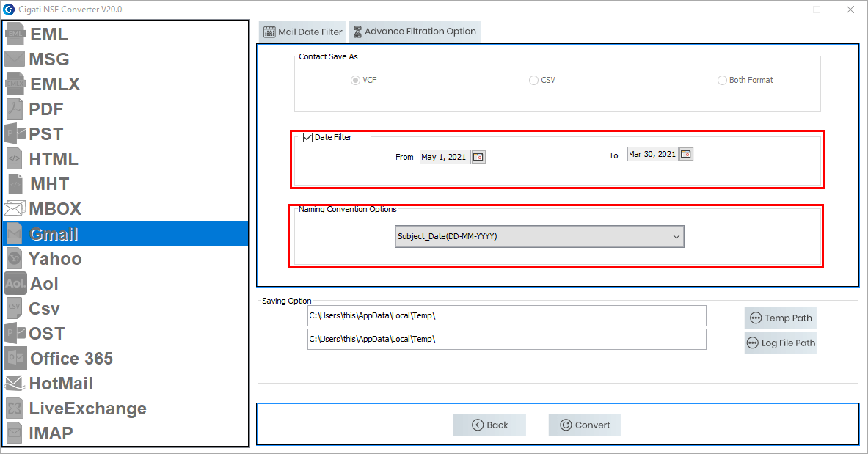Choose the Office 365 logo icon
868x454 pixels.
pos(15,358)
